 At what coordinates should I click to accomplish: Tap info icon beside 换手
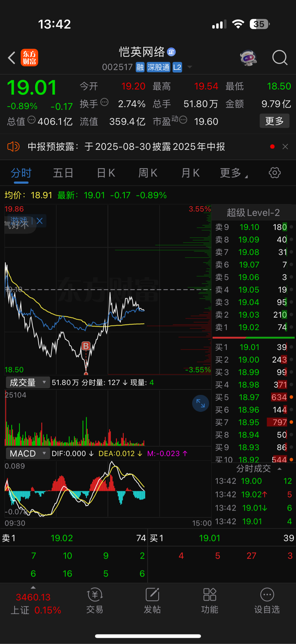(x=104, y=102)
